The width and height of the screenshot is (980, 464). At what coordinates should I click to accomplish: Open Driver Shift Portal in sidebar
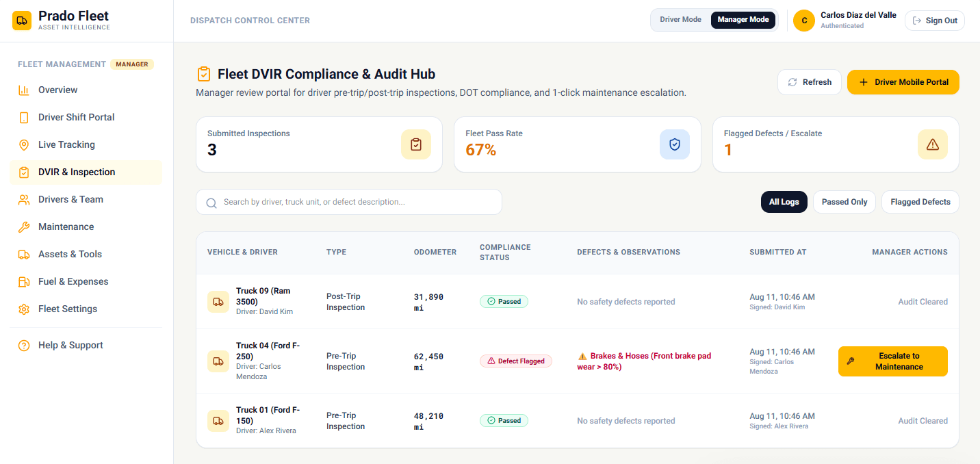coord(86,118)
